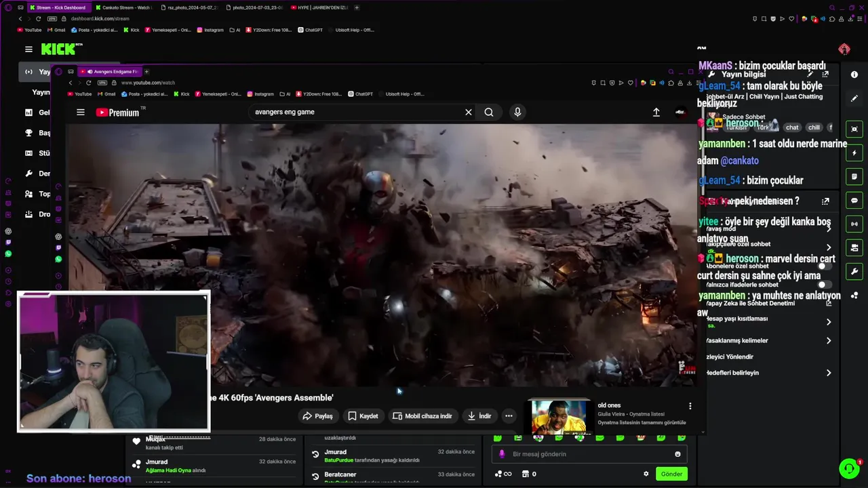Clear the YouTube search box text
The height and width of the screenshot is (488, 868).
(x=468, y=112)
